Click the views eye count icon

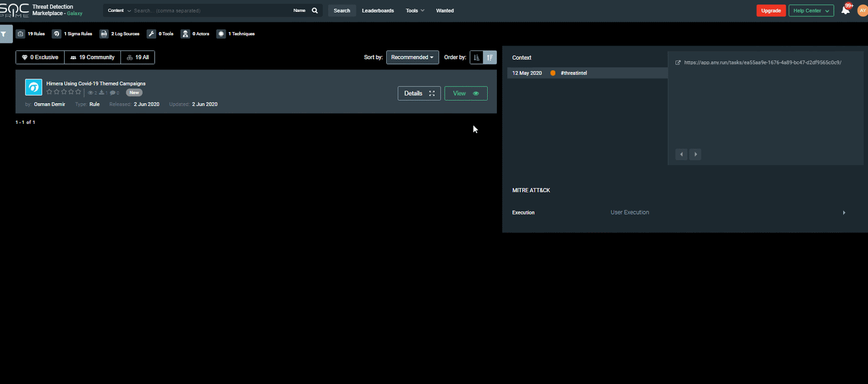coord(91,93)
